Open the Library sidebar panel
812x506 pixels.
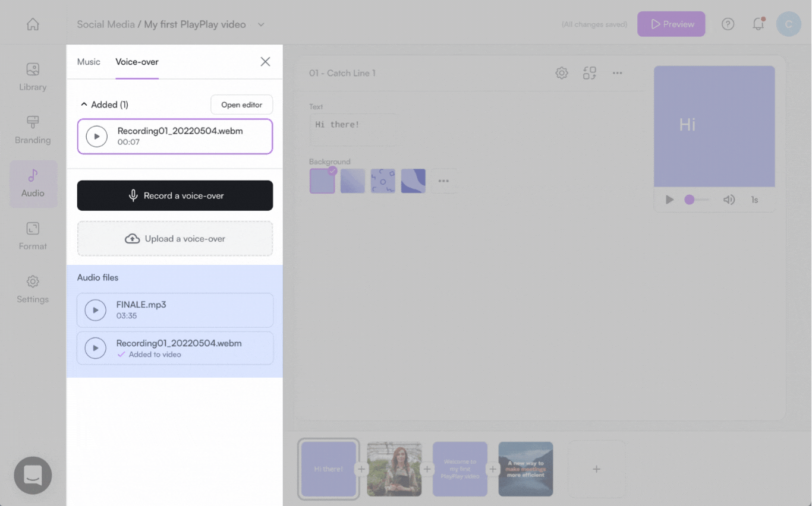[x=33, y=77]
